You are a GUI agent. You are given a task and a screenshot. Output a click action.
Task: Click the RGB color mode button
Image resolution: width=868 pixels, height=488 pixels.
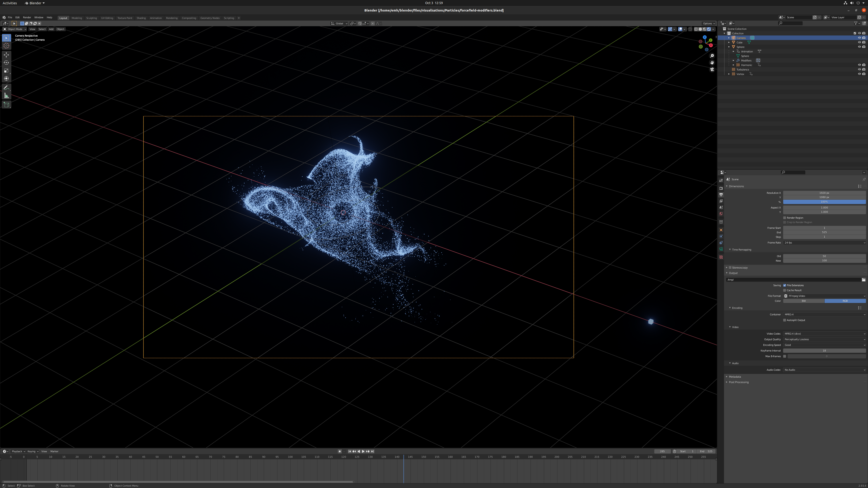click(x=845, y=301)
